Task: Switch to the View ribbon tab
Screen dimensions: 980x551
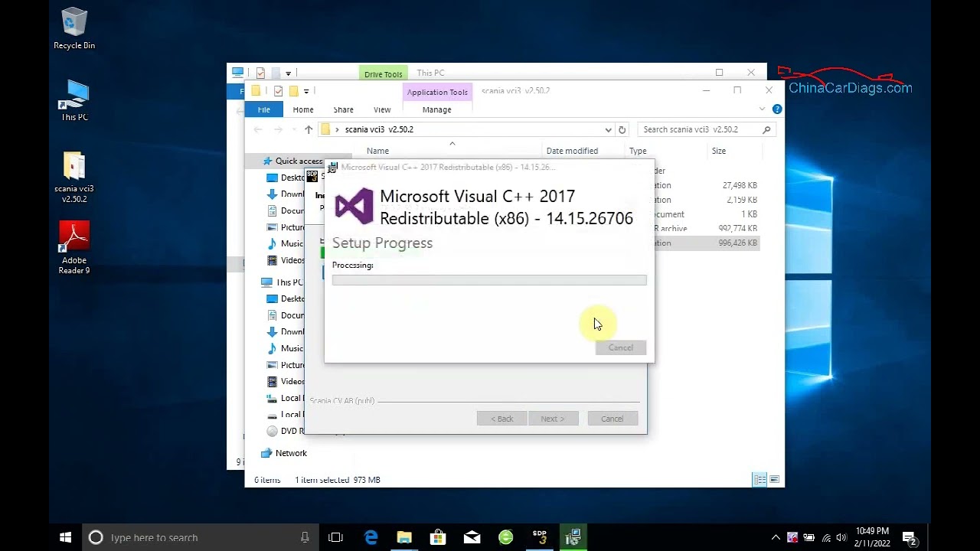Action: click(x=382, y=109)
